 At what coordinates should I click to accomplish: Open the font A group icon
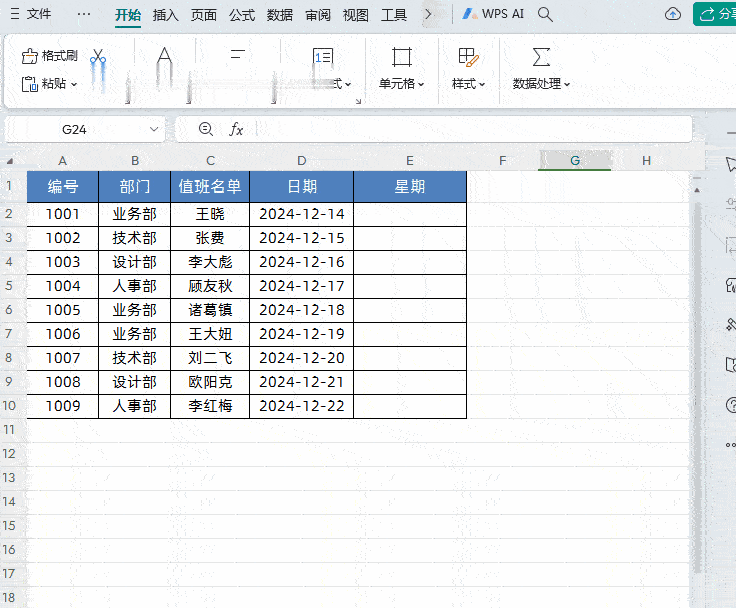(x=164, y=56)
